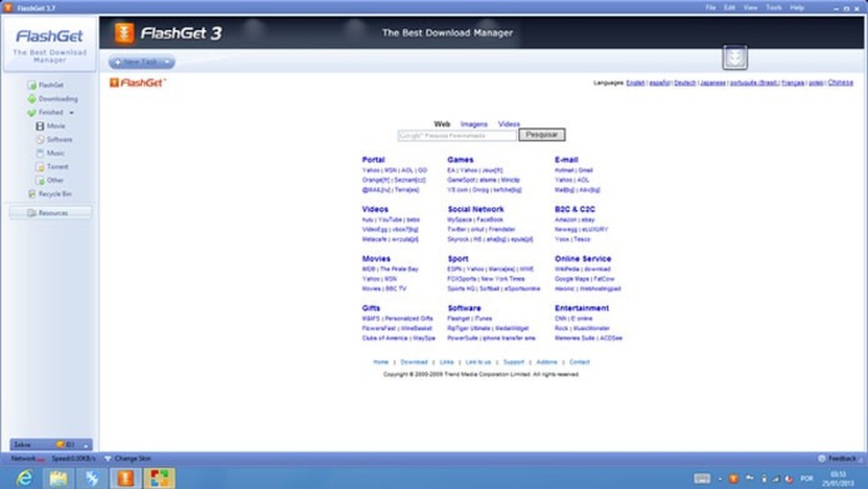The image size is (868, 489).
Task: Click the colorful squares taskbar icon
Action: [160, 478]
